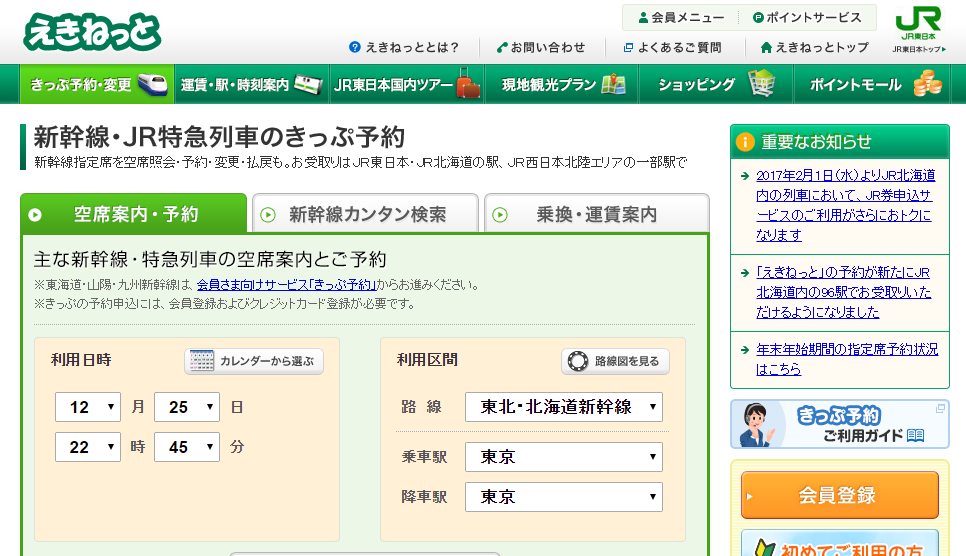Click the JR東日本 logo
This screenshot has width=966, height=556.
(918, 23)
